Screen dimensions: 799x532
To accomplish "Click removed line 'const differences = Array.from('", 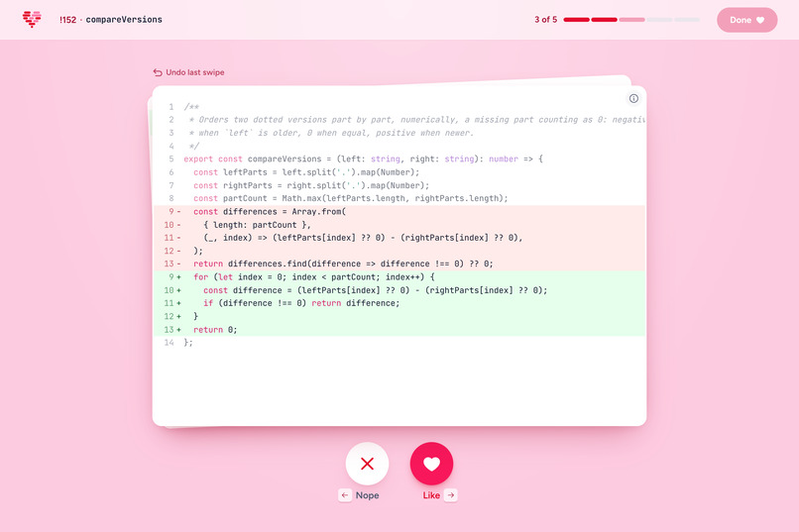I will [399, 211].
